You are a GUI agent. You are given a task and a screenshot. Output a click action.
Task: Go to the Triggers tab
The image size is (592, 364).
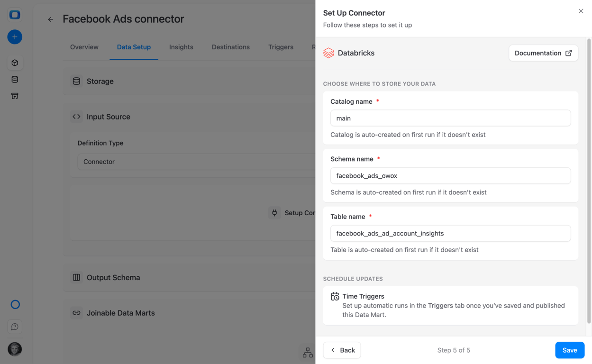pos(281,47)
